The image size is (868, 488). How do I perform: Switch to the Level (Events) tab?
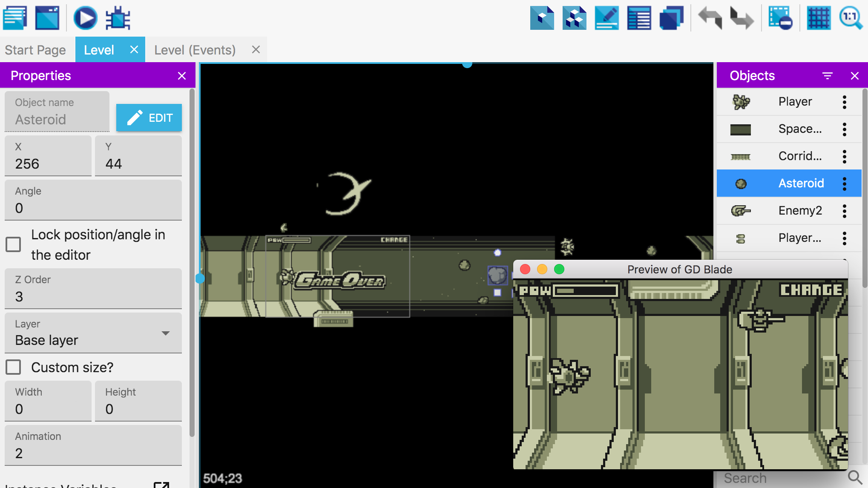coord(195,50)
